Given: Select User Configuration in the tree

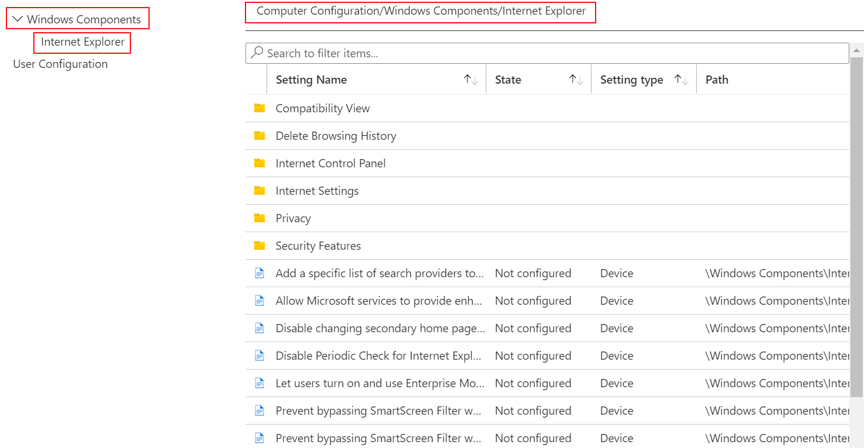Looking at the screenshot, I should click(60, 64).
